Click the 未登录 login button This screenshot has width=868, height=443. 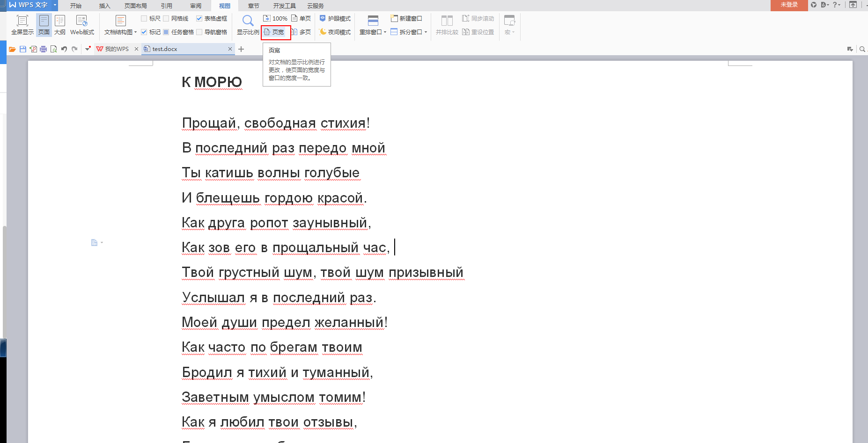pyautogui.click(x=789, y=5)
